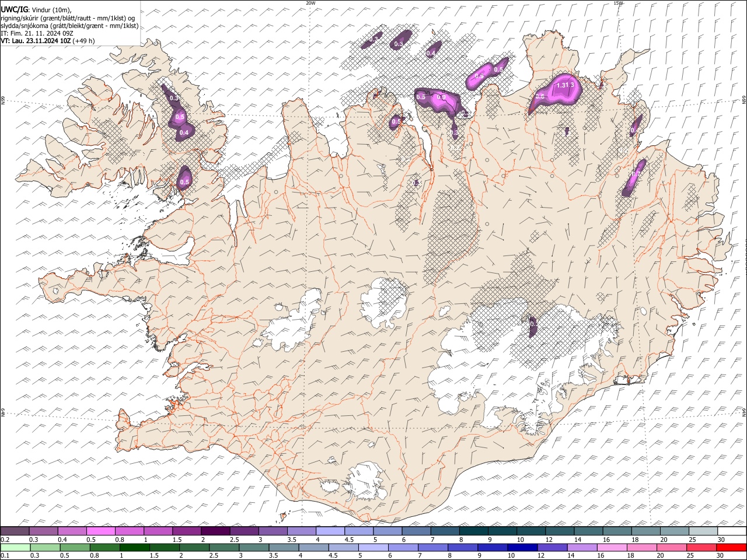Image resolution: width=747 pixels, height=560 pixels.
Task: Click the '64N' latitude label on right edge
Action: pyautogui.click(x=744, y=412)
